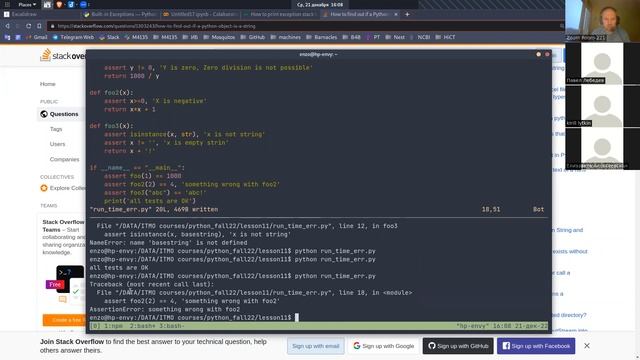This screenshot has height=360, width=640.
Task: Open the Telegram Web bookmark
Action: click(73, 37)
